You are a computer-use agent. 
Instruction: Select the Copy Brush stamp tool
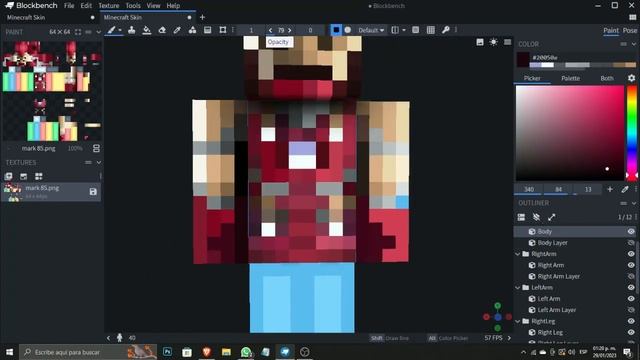tap(131, 30)
